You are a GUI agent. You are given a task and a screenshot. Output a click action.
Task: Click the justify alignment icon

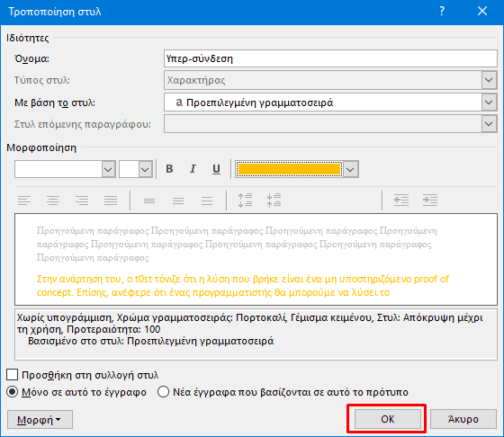click(111, 201)
